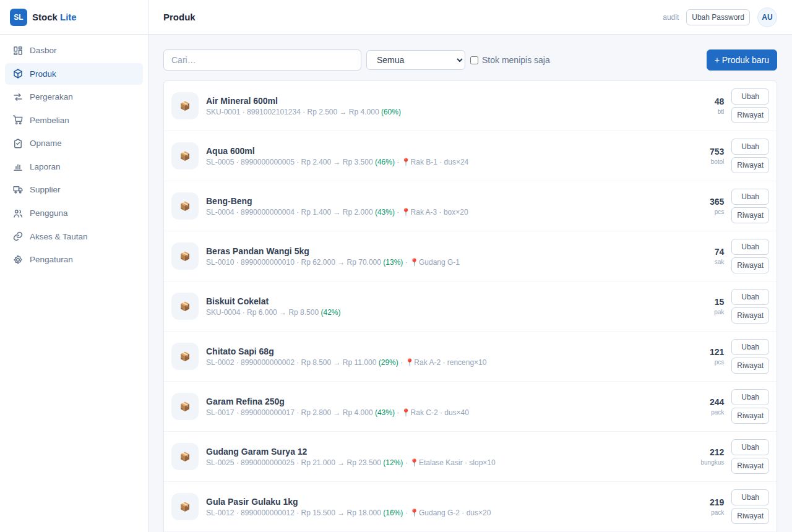Click the Gudang Garam Surya 12 name
The width and height of the screenshot is (792, 532).
(256, 452)
